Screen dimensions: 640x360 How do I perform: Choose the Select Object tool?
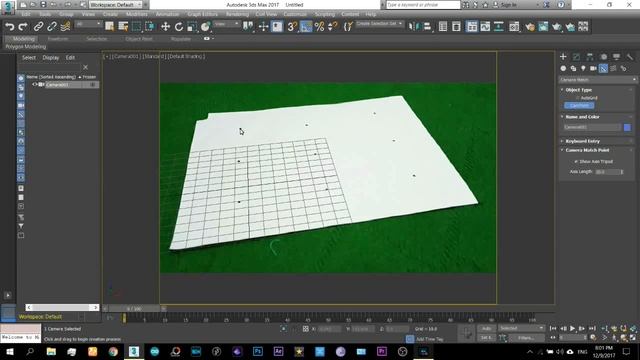point(109,27)
